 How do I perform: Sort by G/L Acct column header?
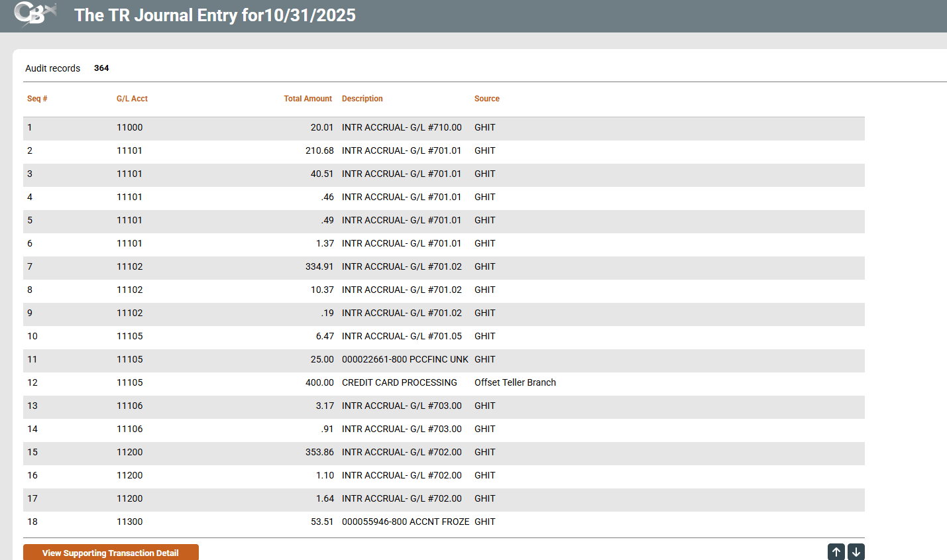click(x=132, y=99)
